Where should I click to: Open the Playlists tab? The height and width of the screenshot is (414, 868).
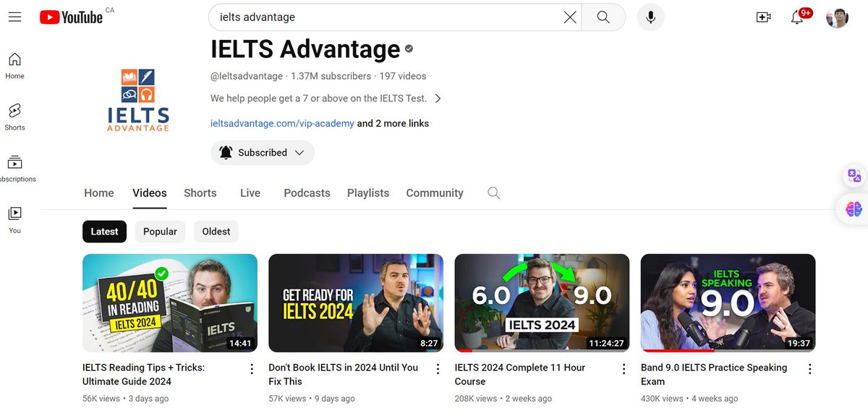pyautogui.click(x=368, y=193)
